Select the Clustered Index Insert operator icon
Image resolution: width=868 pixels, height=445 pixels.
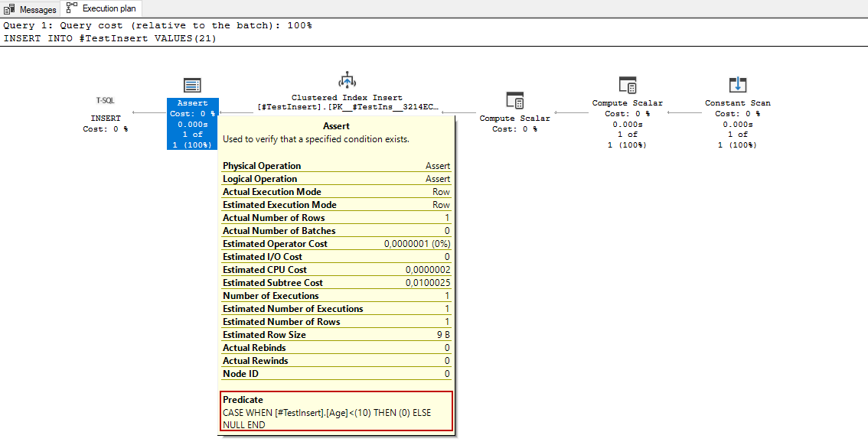(347, 80)
